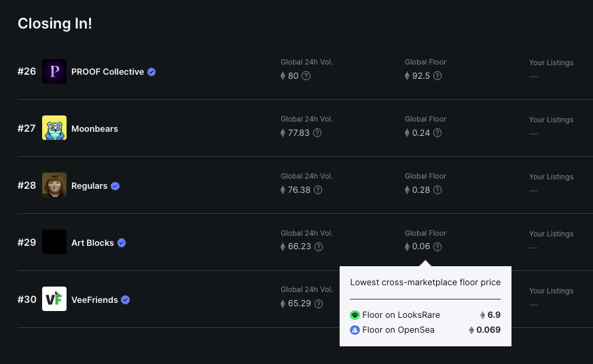Click the '0.069' OpenSea floor value

pos(488,330)
